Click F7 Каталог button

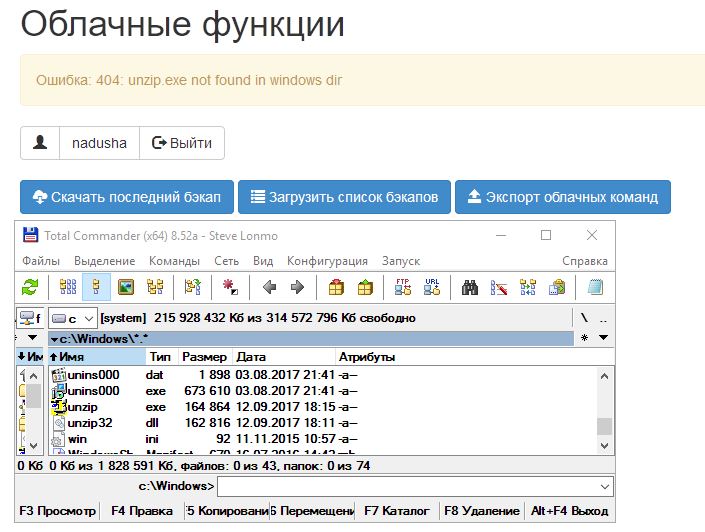pyautogui.click(x=397, y=511)
